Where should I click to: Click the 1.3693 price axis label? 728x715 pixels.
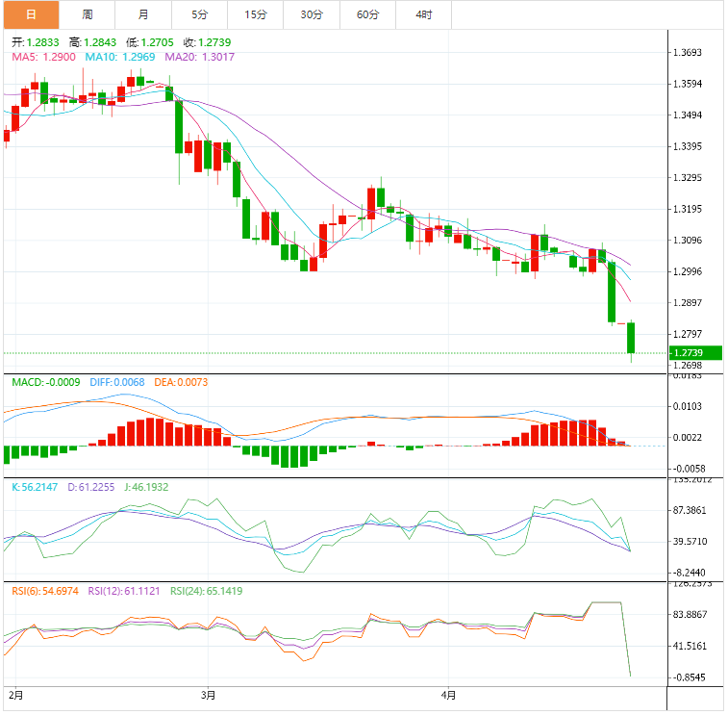click(688, 53)
